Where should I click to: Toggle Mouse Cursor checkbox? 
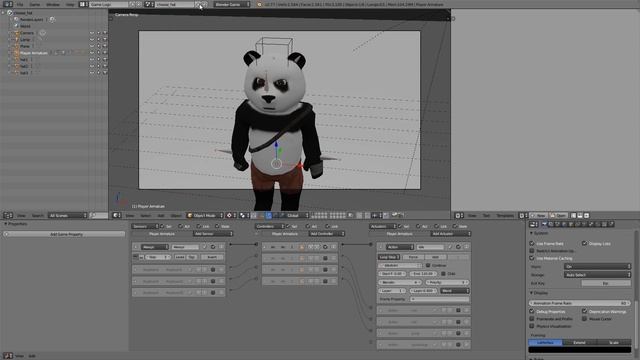(584, 319)
